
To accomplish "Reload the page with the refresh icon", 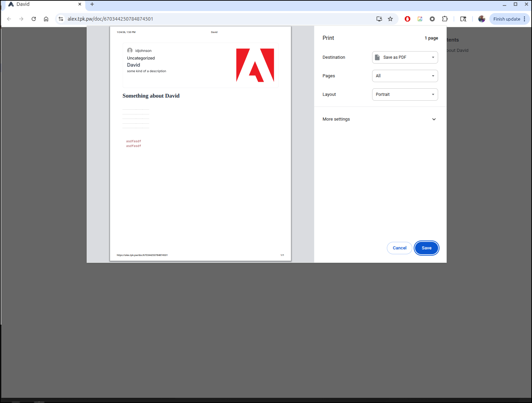I will [34, 19].
